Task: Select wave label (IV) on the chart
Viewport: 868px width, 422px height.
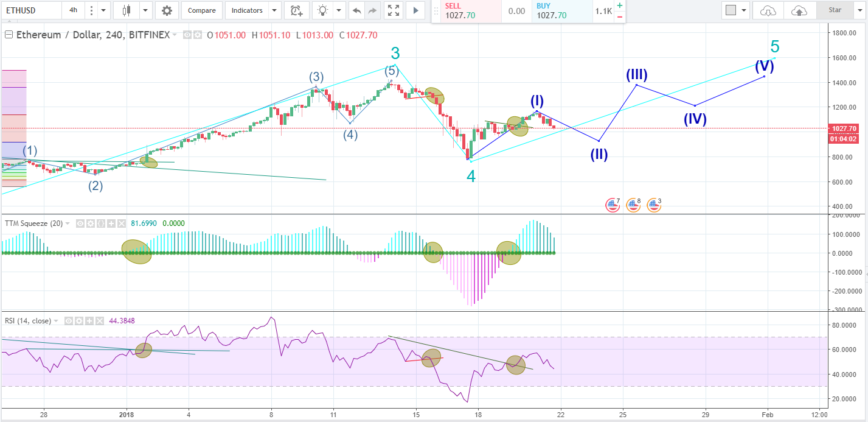Action: pyautogui.click(x=695, y=119)
